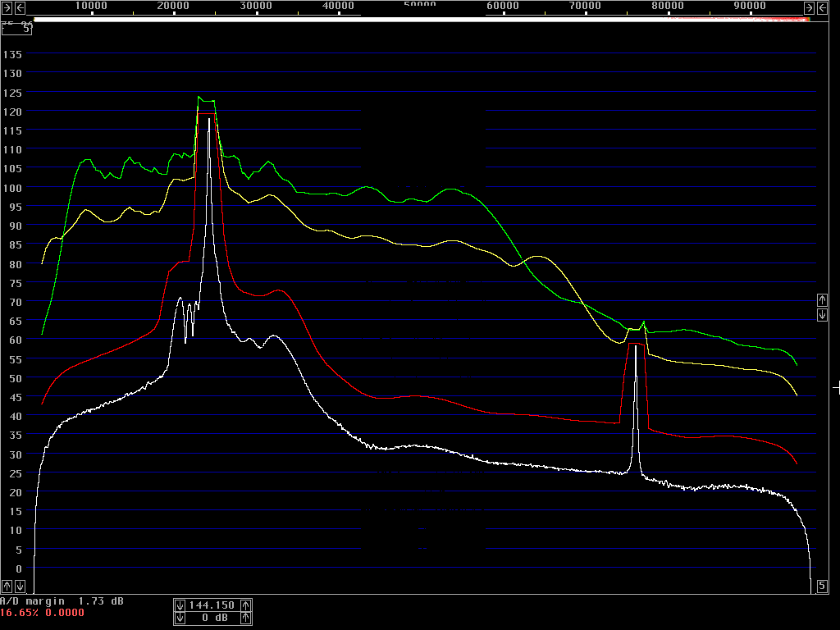
Task: Click the white and red level strip under the frequency scale
Action: pyautogui.click(x=422, y=20)
